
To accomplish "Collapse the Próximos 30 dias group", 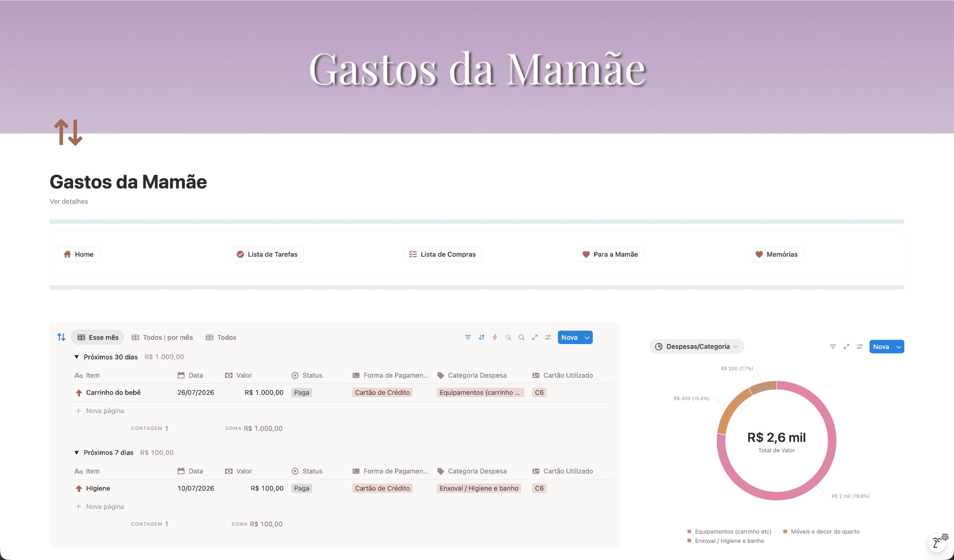I will (x=77, y=357).
